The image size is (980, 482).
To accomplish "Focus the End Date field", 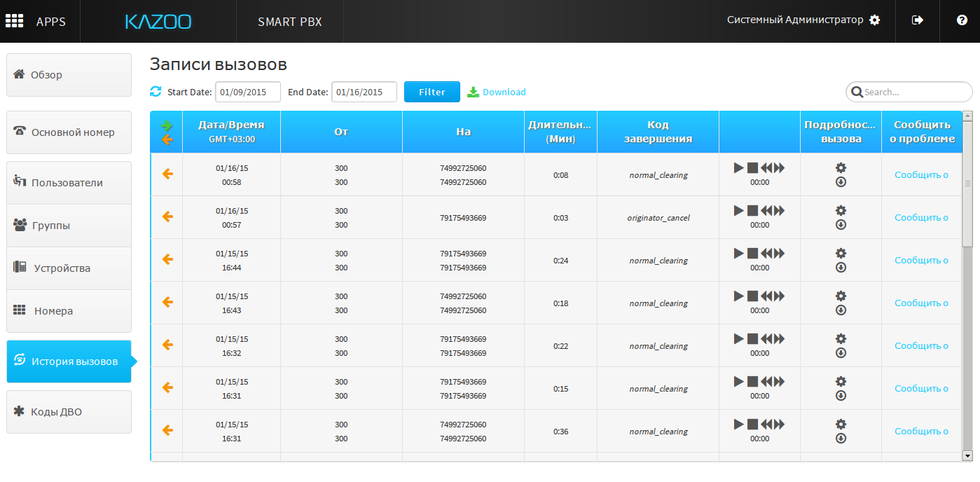I will pyautogui.click(x=364, y=92).
